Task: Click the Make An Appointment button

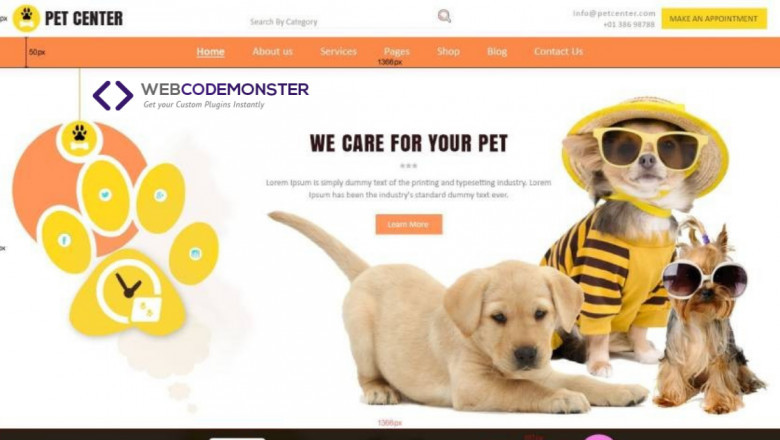Action: tap(714, 18)
